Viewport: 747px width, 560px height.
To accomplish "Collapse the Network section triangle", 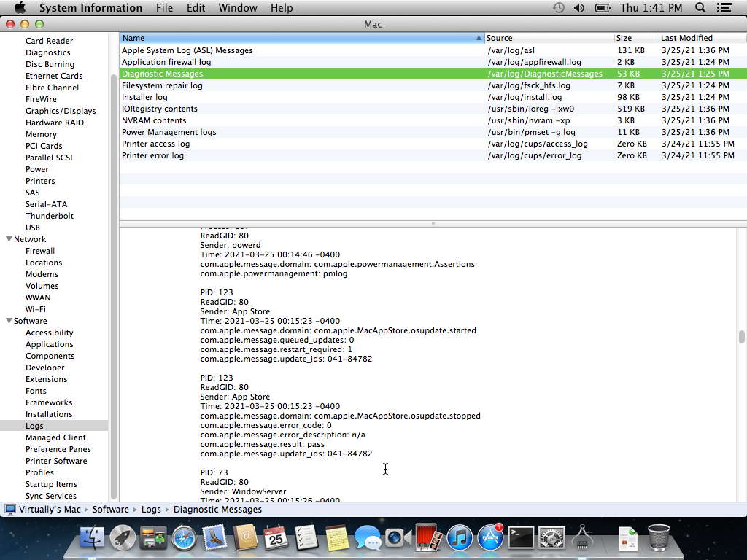I will [9, 239].
